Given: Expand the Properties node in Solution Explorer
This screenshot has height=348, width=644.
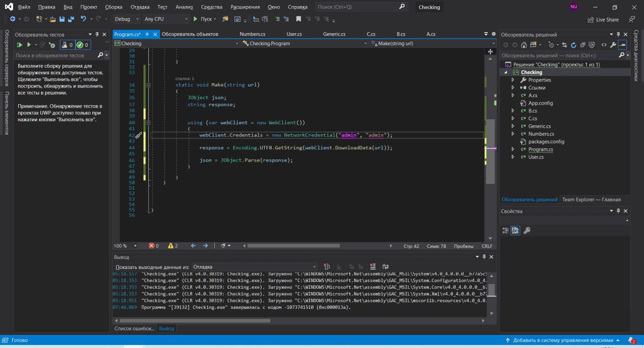Looking at the screenshot, I should (x=513, y=80).
